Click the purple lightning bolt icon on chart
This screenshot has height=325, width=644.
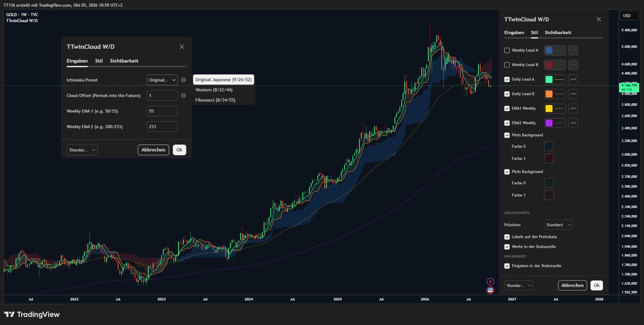490,281
